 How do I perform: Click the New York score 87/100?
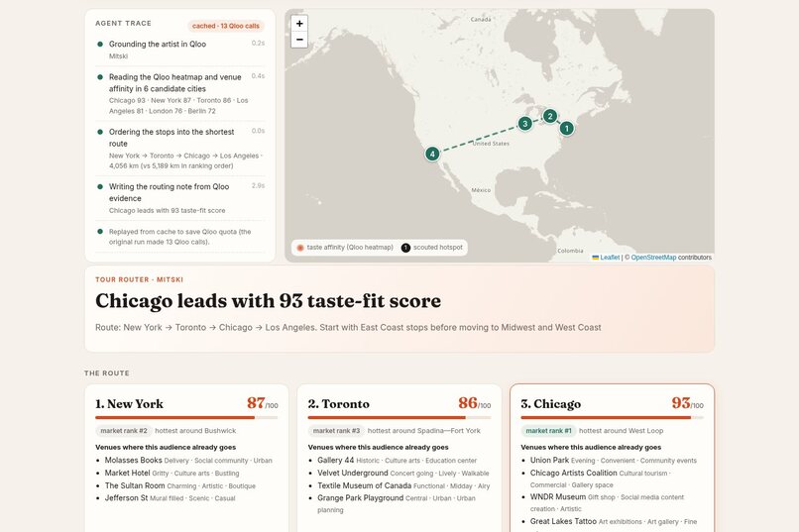pos(263,404)
